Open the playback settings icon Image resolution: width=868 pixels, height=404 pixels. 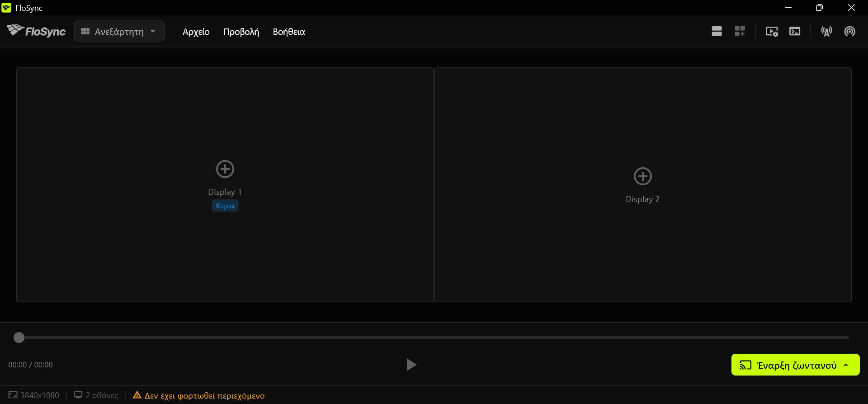point(772,31)
